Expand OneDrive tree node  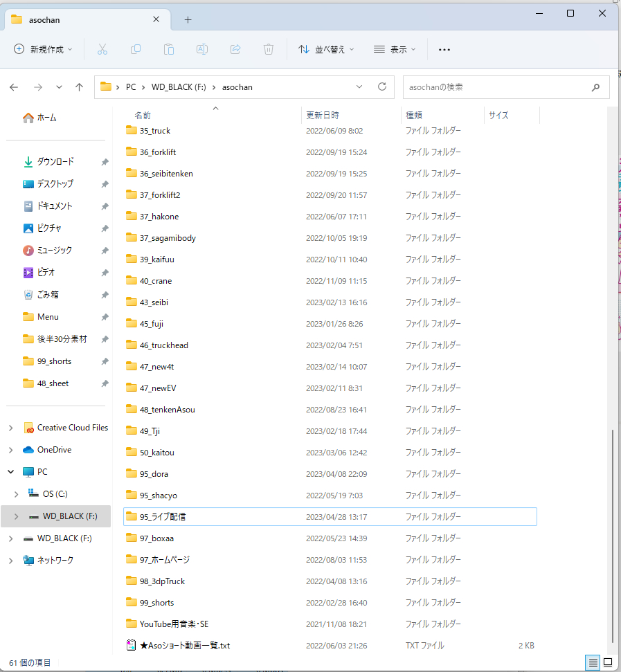point(10,450)
